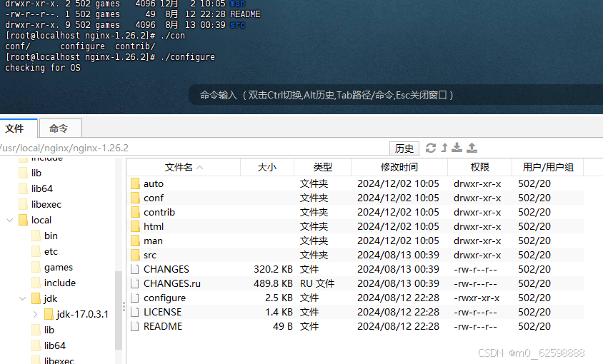603x364 pixels.
Task: Click the CHANGES file icon
Action: 134,269
